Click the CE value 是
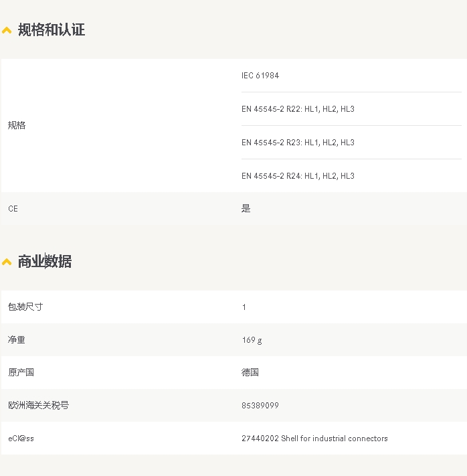Viewport: 467px width, 476px height. [x=246, y=209]
